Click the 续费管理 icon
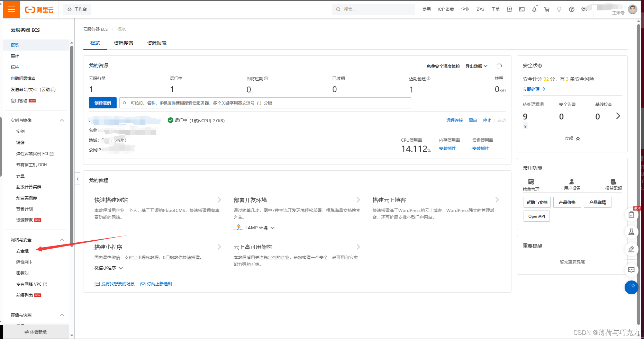Screen dimensions: 644x339 point(531,182)
